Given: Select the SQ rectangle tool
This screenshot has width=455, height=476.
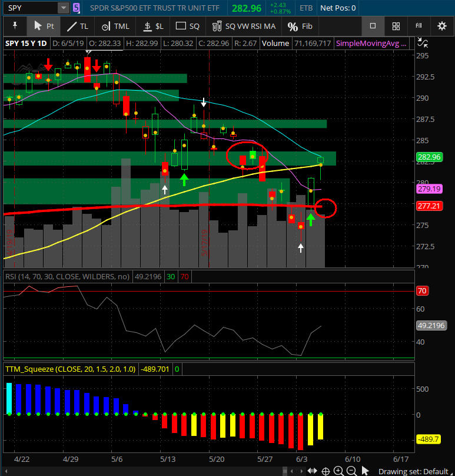Looking at the screenshot, I should click(x=188, y=26).
